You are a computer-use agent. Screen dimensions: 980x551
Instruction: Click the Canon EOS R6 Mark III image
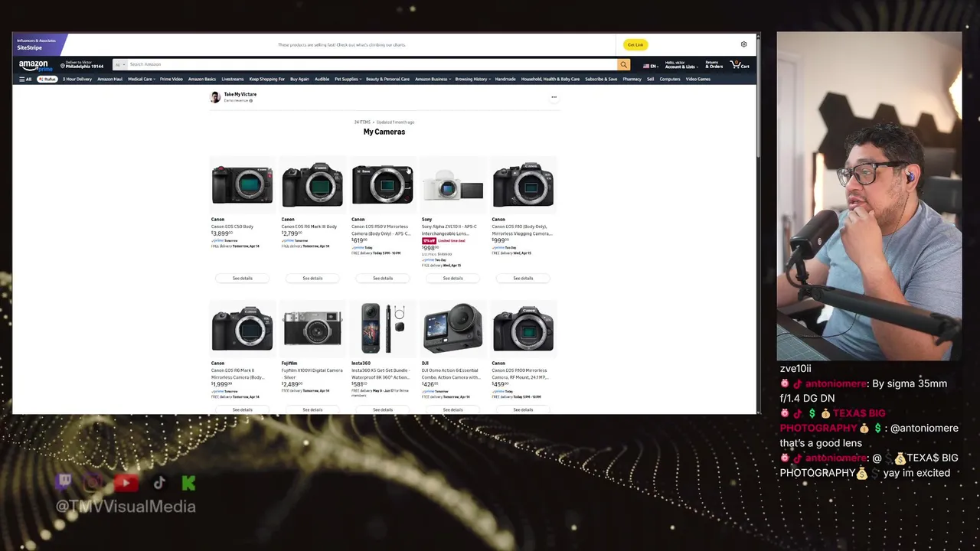312,184
